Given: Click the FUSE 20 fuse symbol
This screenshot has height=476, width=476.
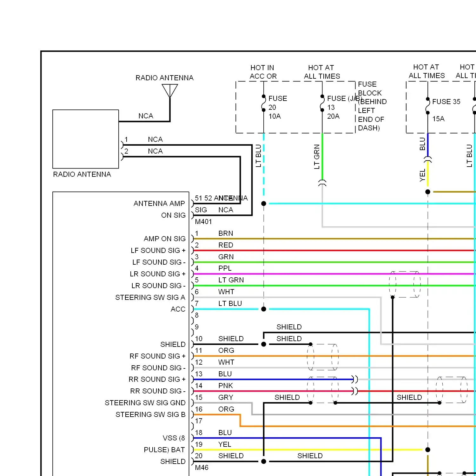Looking at the screenshot, I should tap(263, 103).
